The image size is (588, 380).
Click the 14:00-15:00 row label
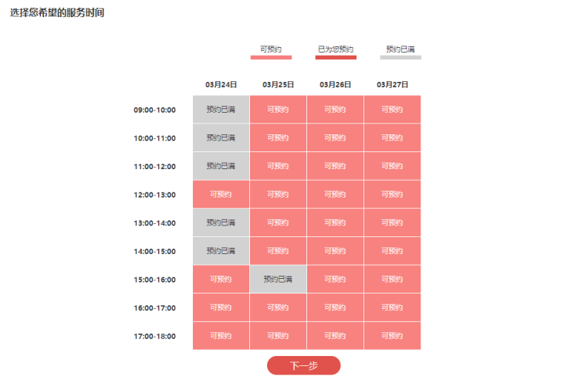(x=154, y=251)
